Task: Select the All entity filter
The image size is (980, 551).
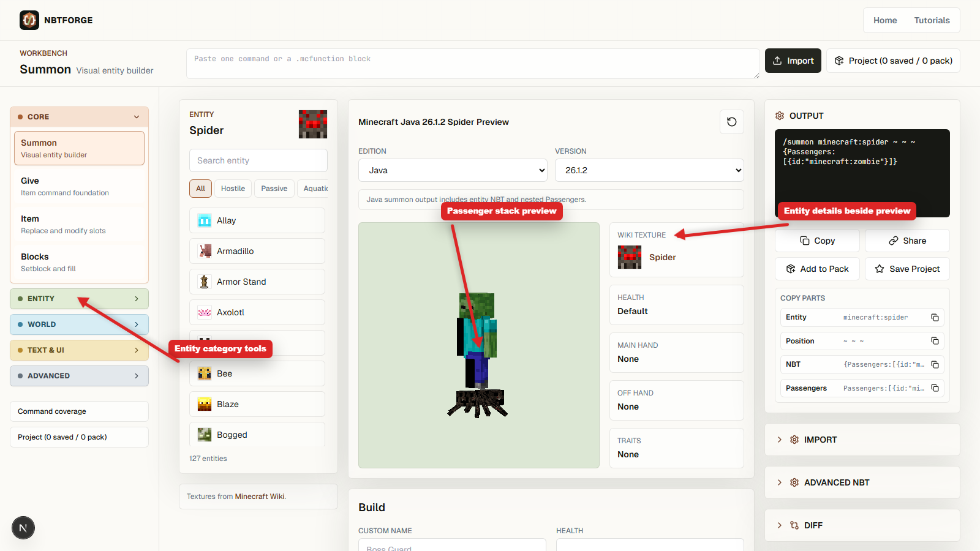Action: [x=200, y=189]
